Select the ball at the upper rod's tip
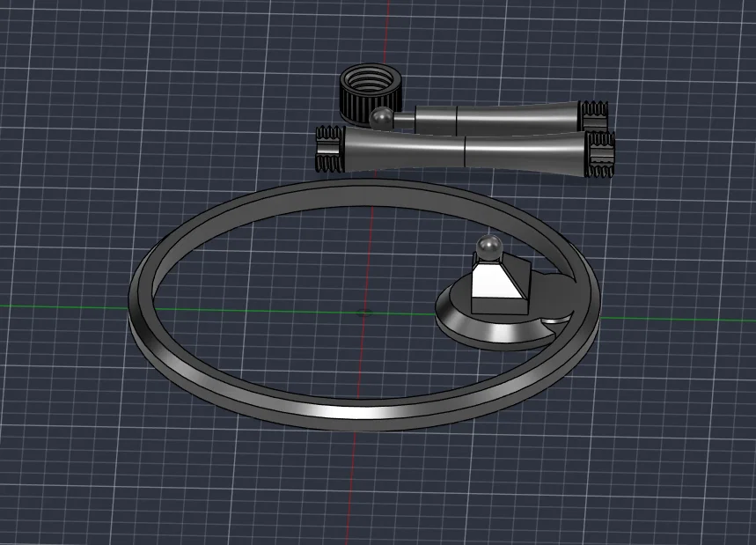The width and height of the screenshot is (756, 545). pos(382,119)
